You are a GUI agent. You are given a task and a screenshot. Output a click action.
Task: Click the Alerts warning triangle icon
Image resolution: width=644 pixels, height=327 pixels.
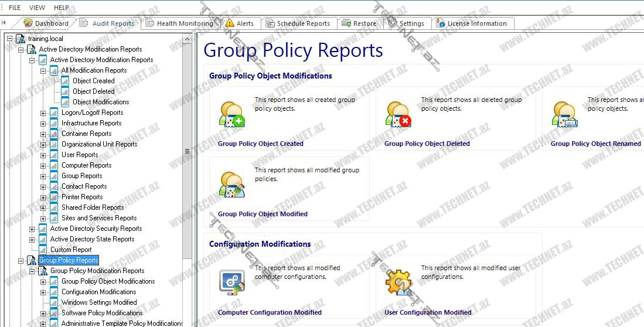coord(229,23)
